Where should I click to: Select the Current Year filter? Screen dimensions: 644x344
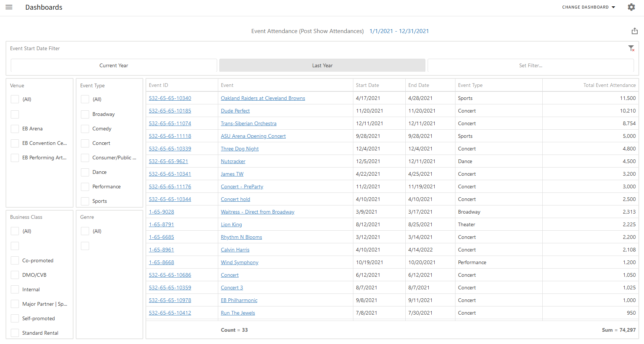(114, 65)
